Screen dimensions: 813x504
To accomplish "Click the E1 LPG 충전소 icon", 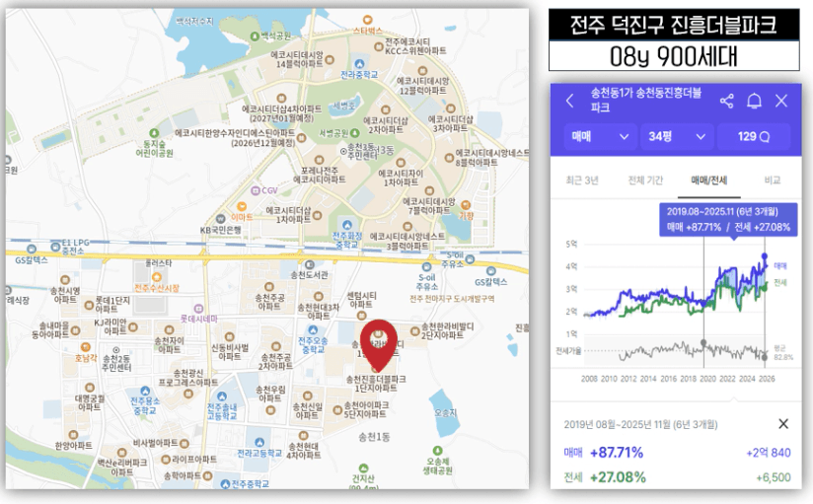I will coord(55,247).
